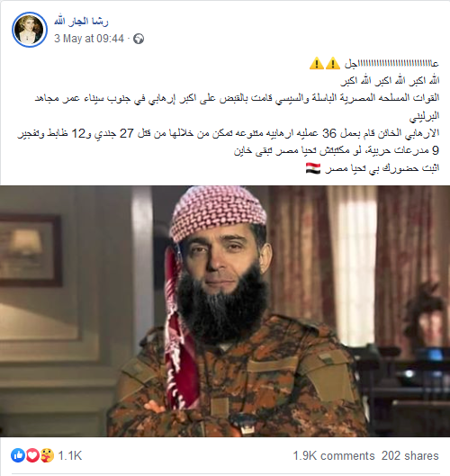Click the number 36 in the post text
Screen dimensions: 450x476
pos(329,133)
